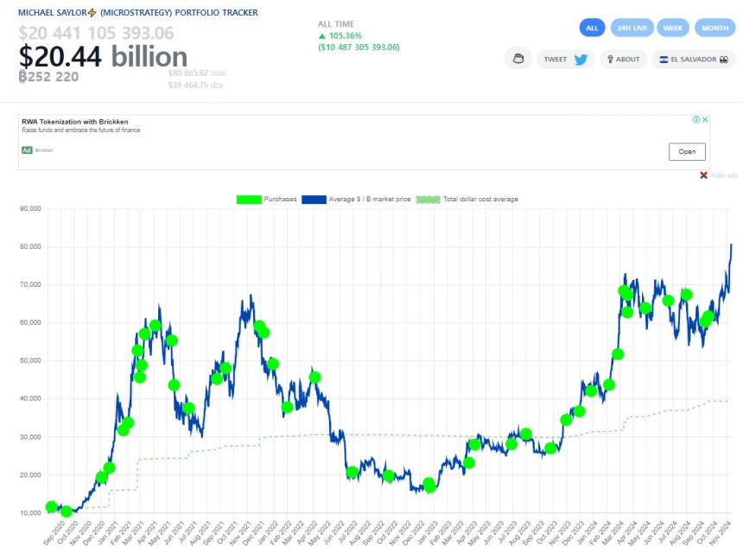Click the ad info icon

pos(696,119)
